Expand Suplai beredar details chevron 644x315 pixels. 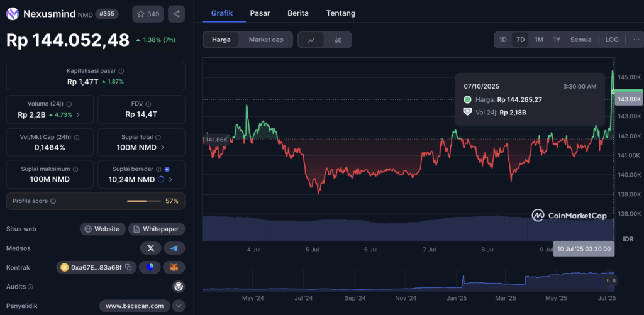170,179
